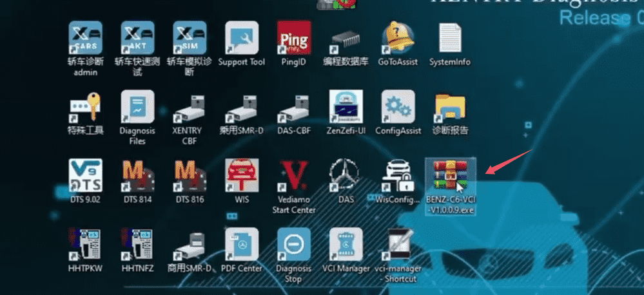This screenshot has height=295, width=644.
Task: Launch Vediamo Start Center
Action: [294, 175]
